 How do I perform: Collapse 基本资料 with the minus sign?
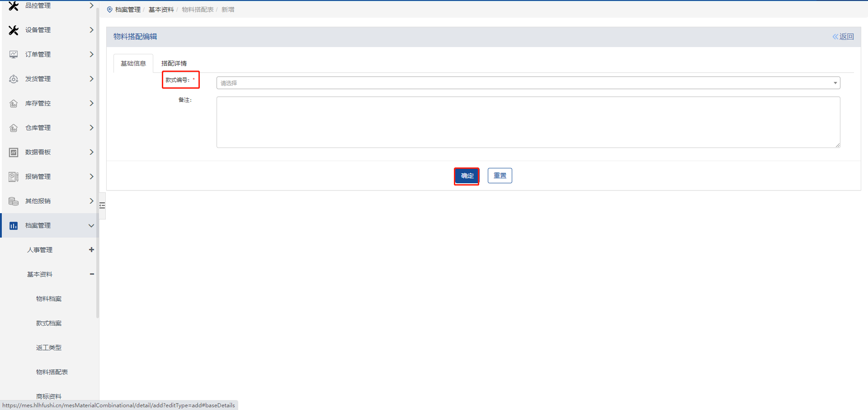[92, 274]
